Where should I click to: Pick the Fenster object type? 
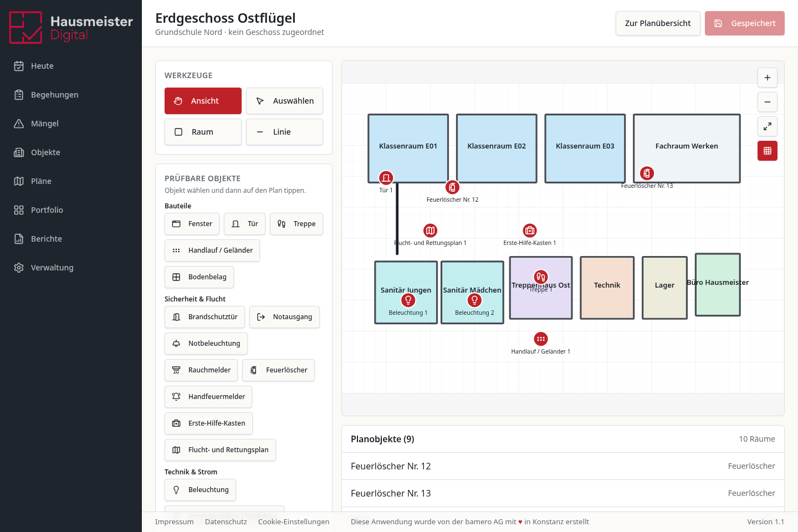pyautogui.click(x=192, y=224)
